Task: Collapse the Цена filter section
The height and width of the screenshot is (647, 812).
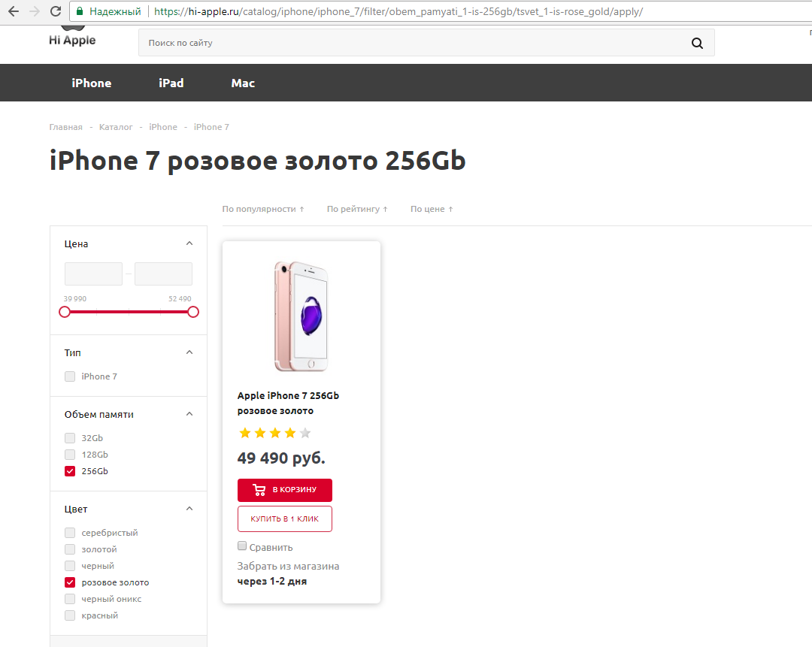Action: tap(189, 243)
